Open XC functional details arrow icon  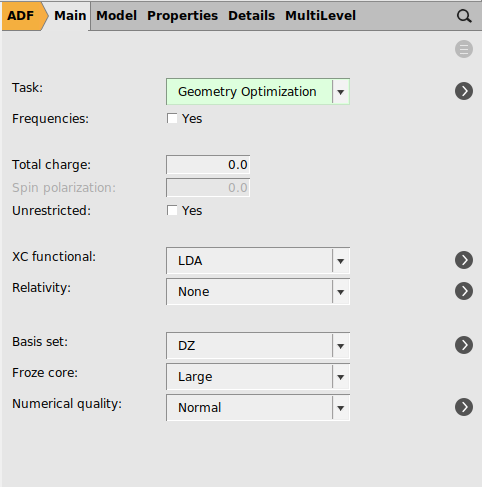click(464, 260)
